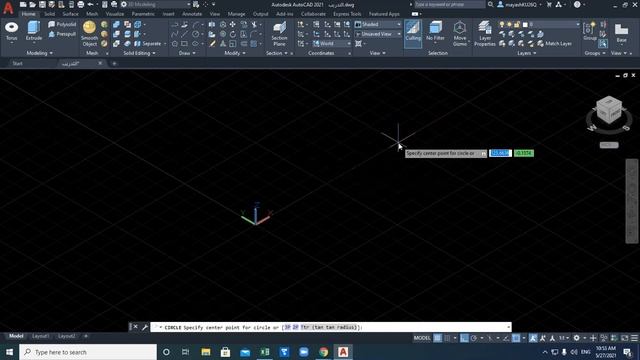The width and height of the screenshot is (640, 360).
Task: Toggle snap mode in status bar
Action: point(447,338)
